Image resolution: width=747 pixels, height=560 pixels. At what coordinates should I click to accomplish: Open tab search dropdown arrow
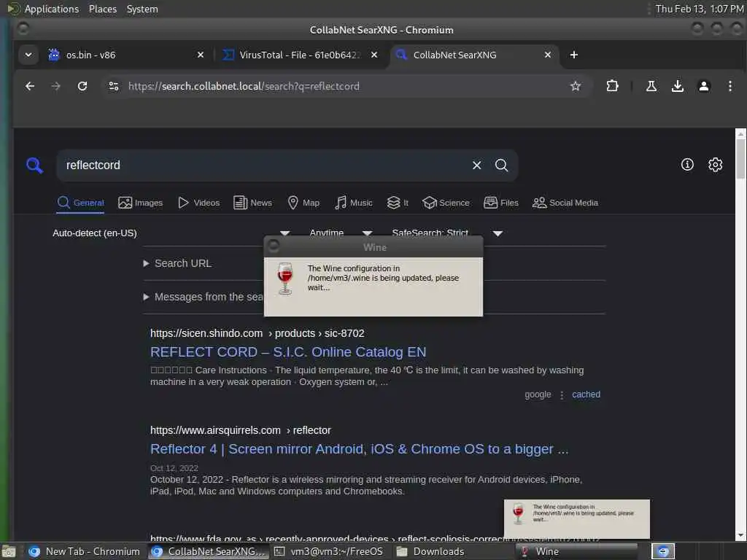click(28, 55)
